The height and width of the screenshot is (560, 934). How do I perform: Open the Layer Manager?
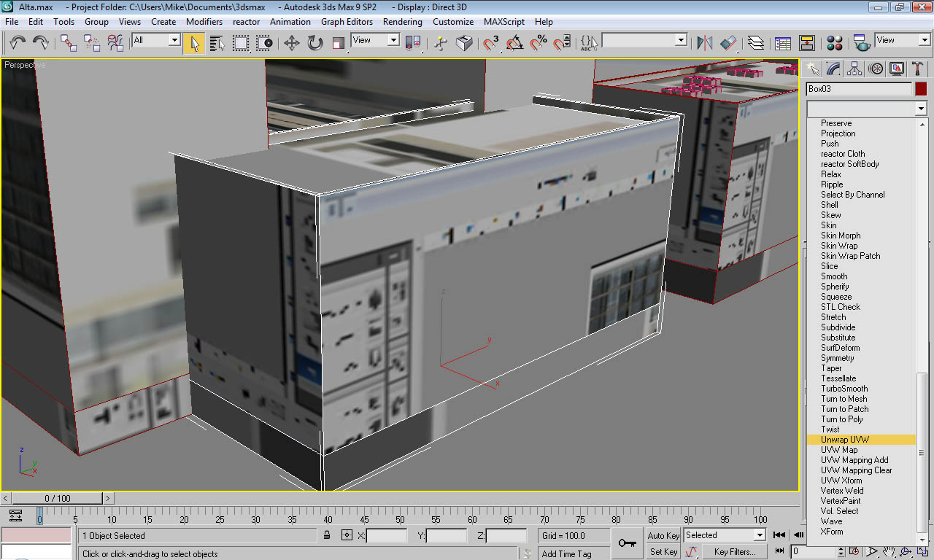[x=755, y=43]
